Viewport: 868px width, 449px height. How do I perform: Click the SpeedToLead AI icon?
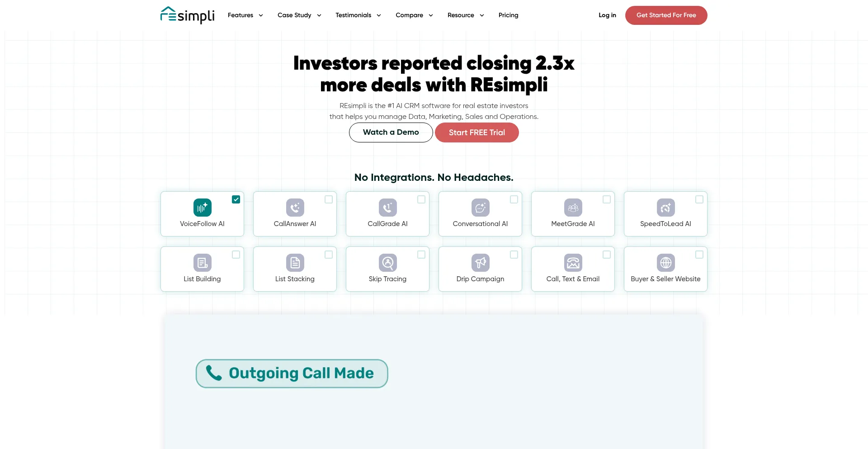[x=665, y=208]
